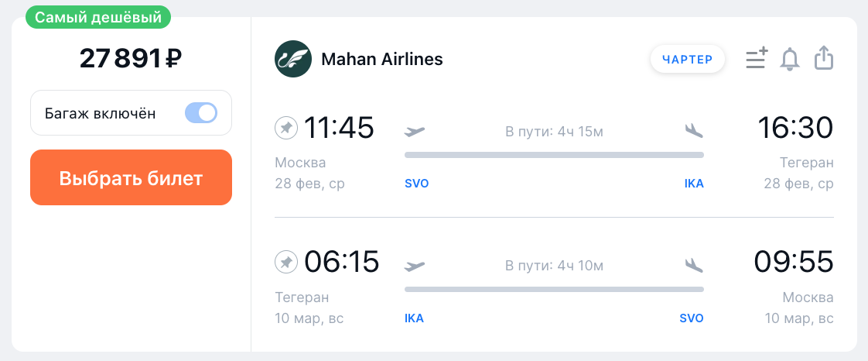
Task: Click IKA airport code on return flight
Action: click(x=414, y=318)
